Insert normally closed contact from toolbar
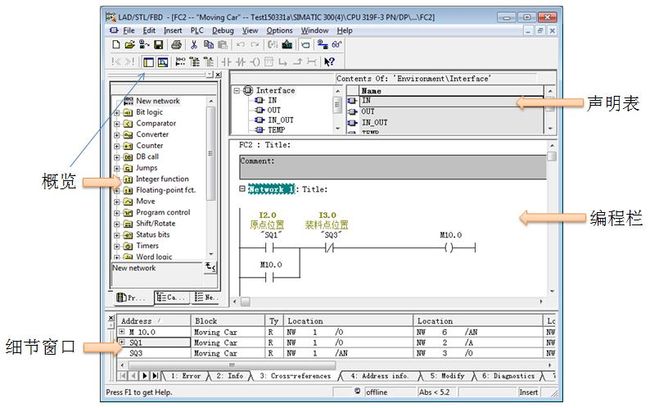 click(240, 62)
